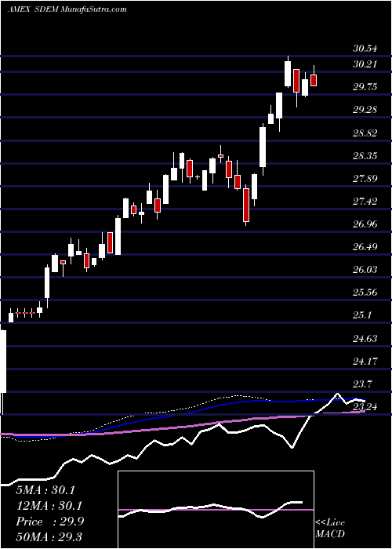The image size is (392, 549).
Task: Click the 25.56 price axis label
Action: (365, 293)
